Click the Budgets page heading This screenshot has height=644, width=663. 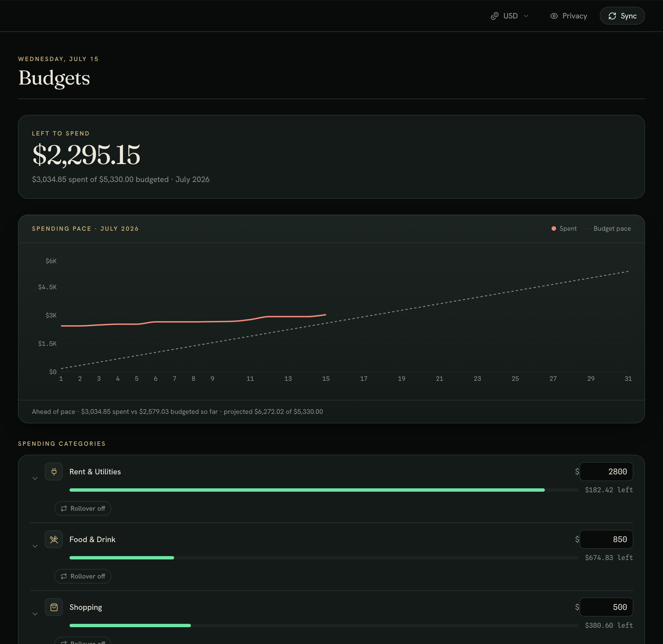point(54,78)
